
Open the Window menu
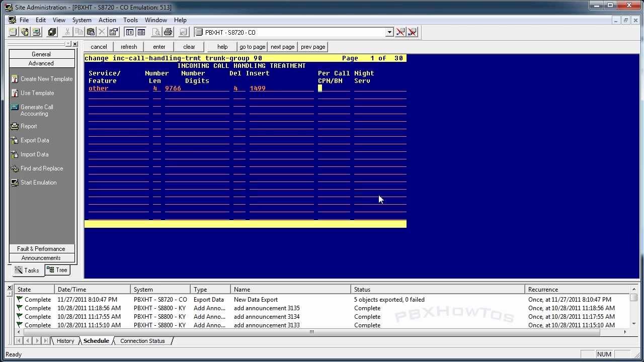[156, 20]
